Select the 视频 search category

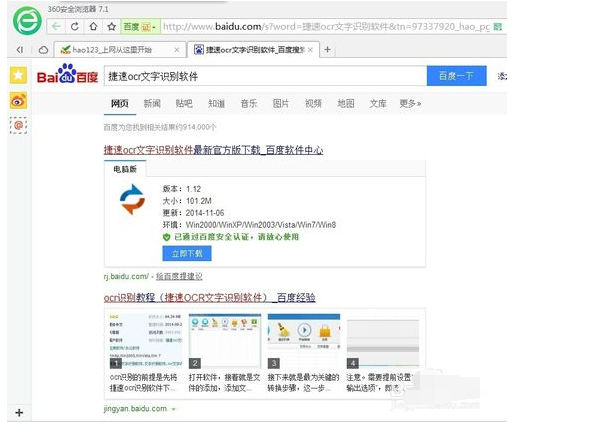tap(313, 104)
